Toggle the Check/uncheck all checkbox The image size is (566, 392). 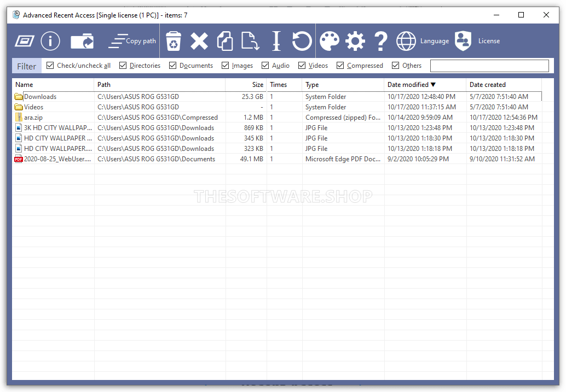click(x=50, y=65)
